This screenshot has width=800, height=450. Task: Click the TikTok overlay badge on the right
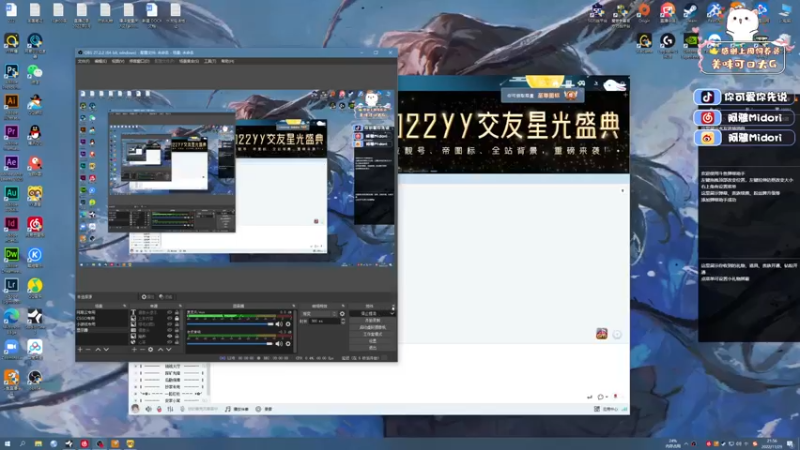coord(743,97)
